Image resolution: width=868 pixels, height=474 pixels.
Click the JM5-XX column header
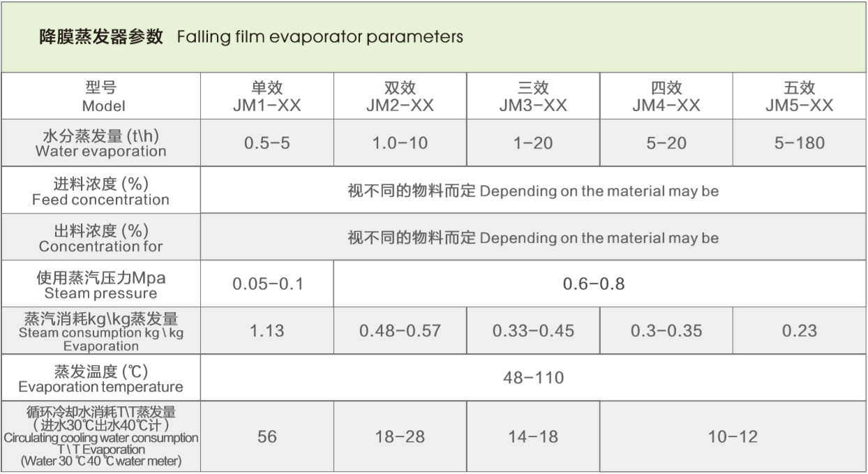click(x=799, y=96)
